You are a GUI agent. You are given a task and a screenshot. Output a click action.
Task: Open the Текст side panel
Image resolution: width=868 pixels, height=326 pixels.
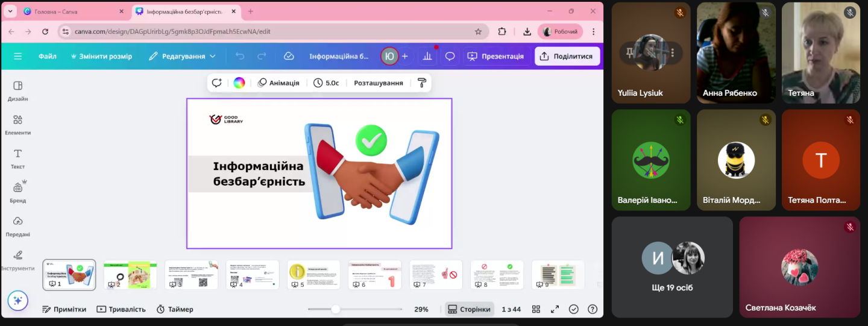click(x=17, y=158)
